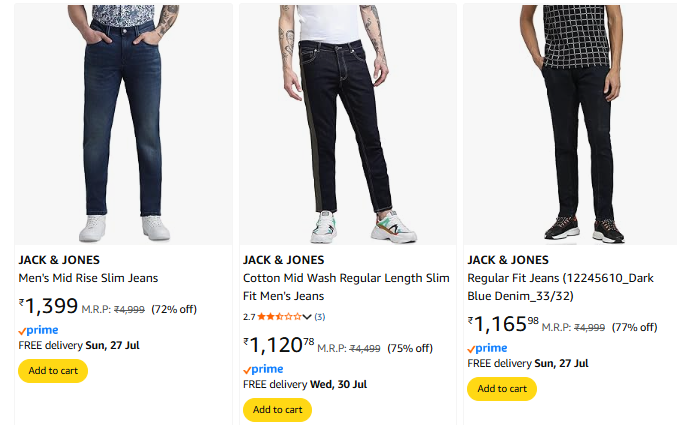
Task: Open the (3) reviews count link
Action: click(x=320, y=317)
